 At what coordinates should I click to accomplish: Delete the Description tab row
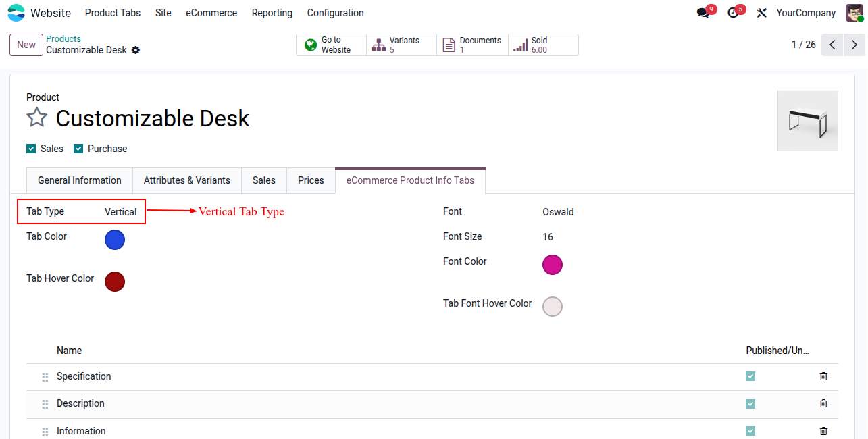(823, 403)
